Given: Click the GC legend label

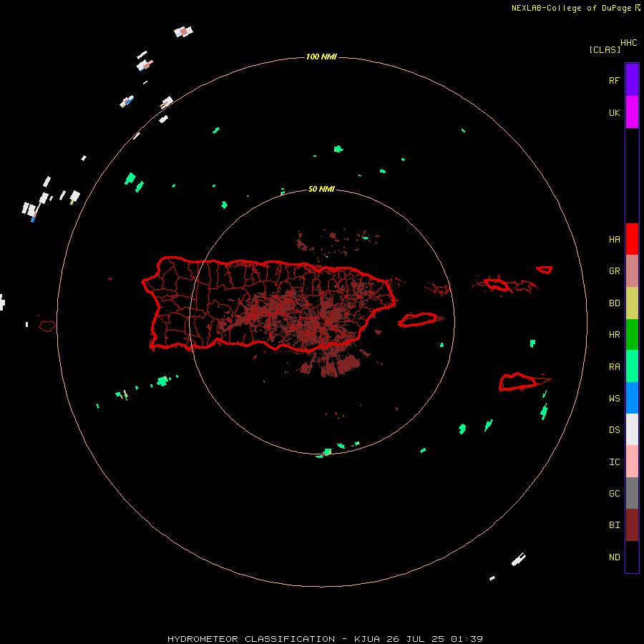Looking at the screenshot, I should tap(614, 494).
